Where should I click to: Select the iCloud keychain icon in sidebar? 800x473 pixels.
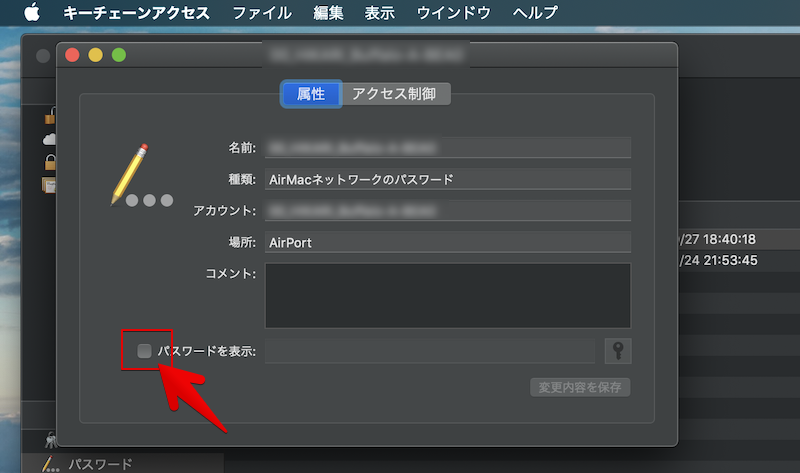[x=49, y=138]
